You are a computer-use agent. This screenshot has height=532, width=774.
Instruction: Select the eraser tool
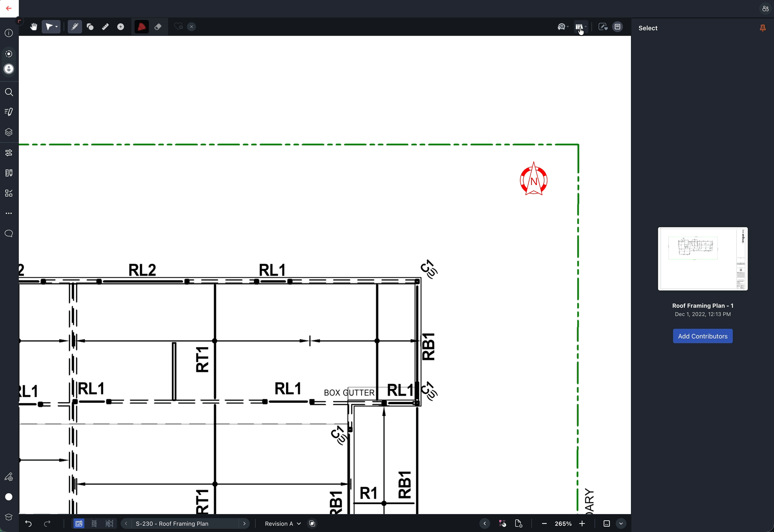pyautogui.click(x=158, y=27)
